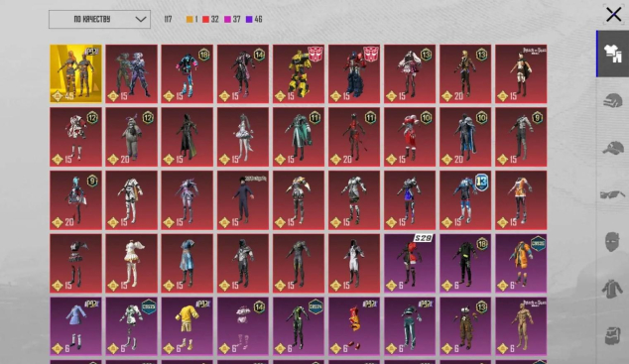Click the dropdown chevron arrow for sorting
This screenshot has width=629, height=364.
point(141,19)
